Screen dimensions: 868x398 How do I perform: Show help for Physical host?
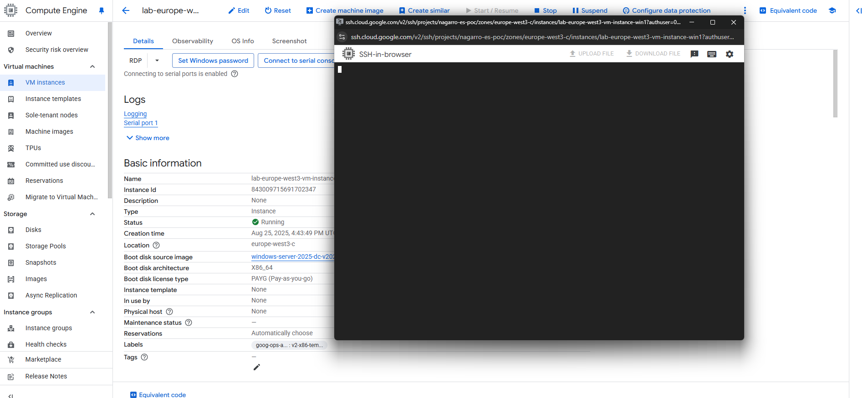(x=169, y=312)
